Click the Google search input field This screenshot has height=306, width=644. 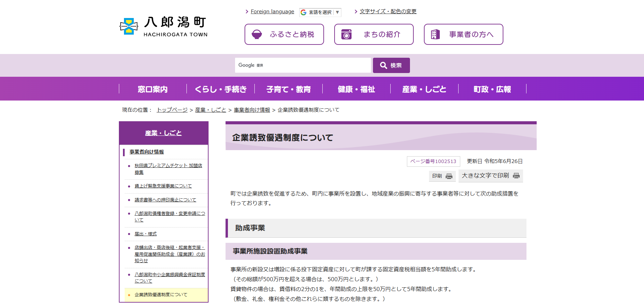tap(303, 65)
